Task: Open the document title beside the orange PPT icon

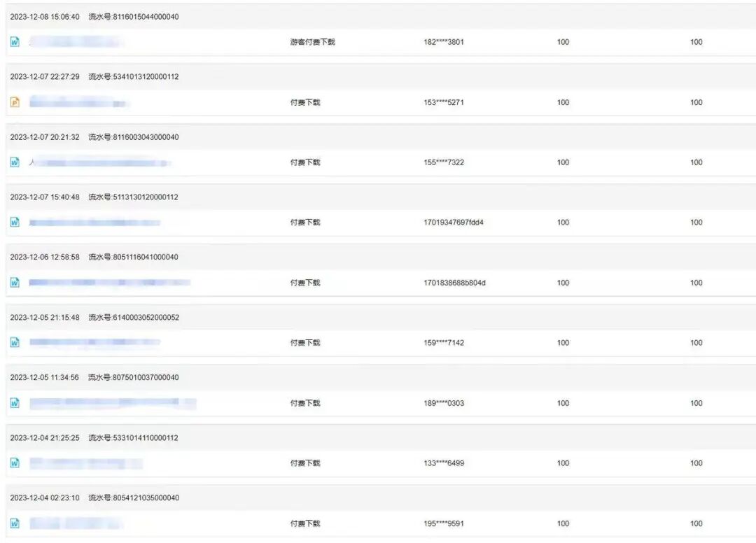Action: click(x=78, y=102)
